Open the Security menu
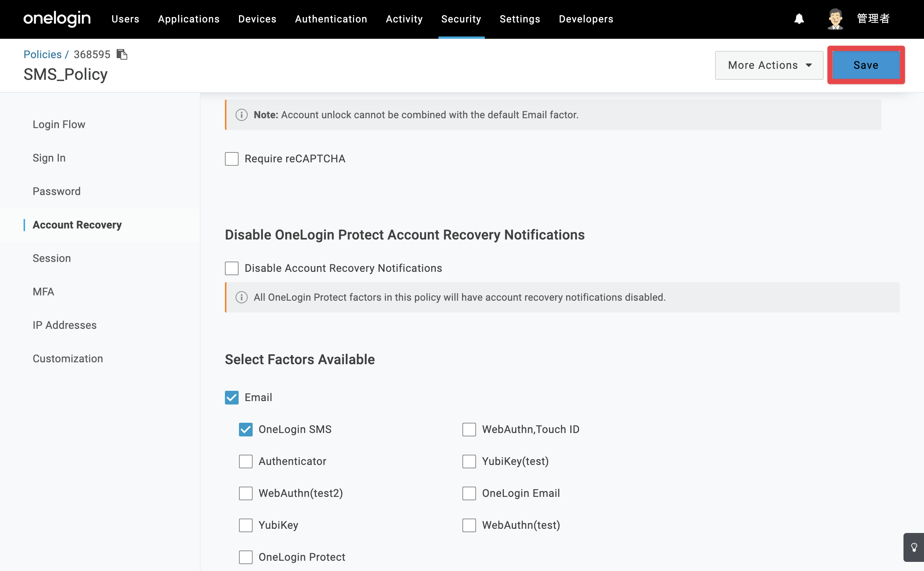Viewport: 924px width, 571px height. (461, 19)
